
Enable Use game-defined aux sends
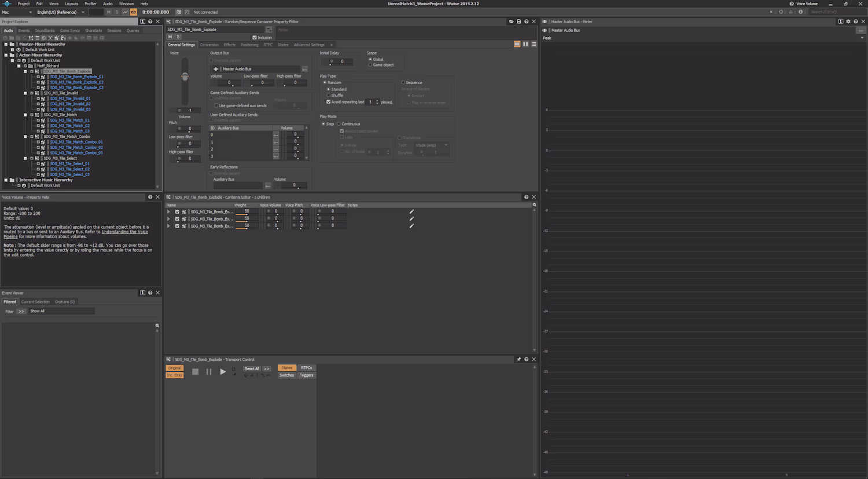(216, 105)
